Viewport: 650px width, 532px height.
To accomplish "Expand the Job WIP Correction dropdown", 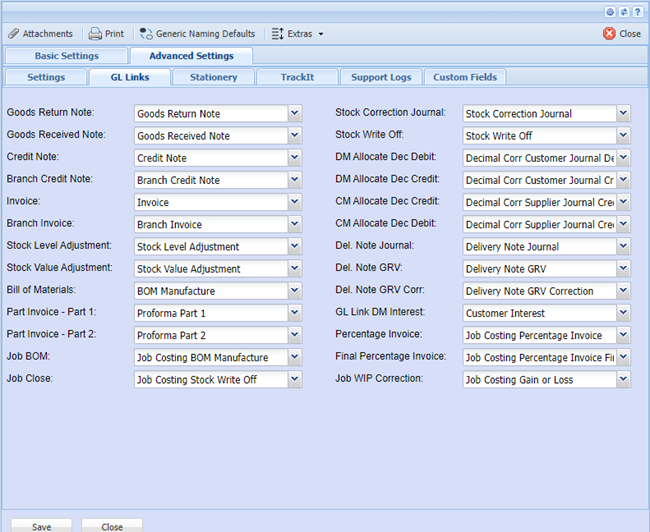I will coord(624,379).
